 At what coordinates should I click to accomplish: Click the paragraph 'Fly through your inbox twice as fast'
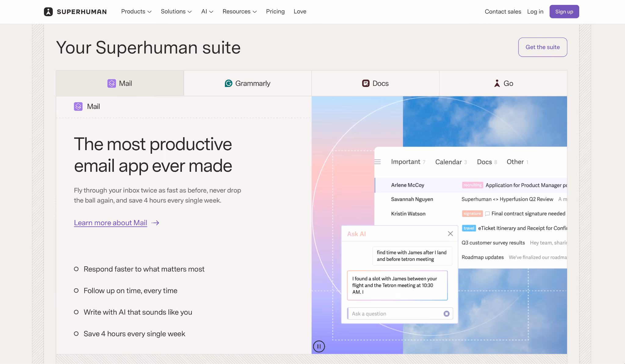(x=157, y=195)
